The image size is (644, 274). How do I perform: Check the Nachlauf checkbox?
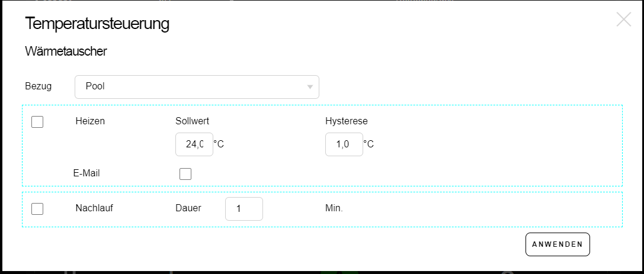tap(37, 209)
